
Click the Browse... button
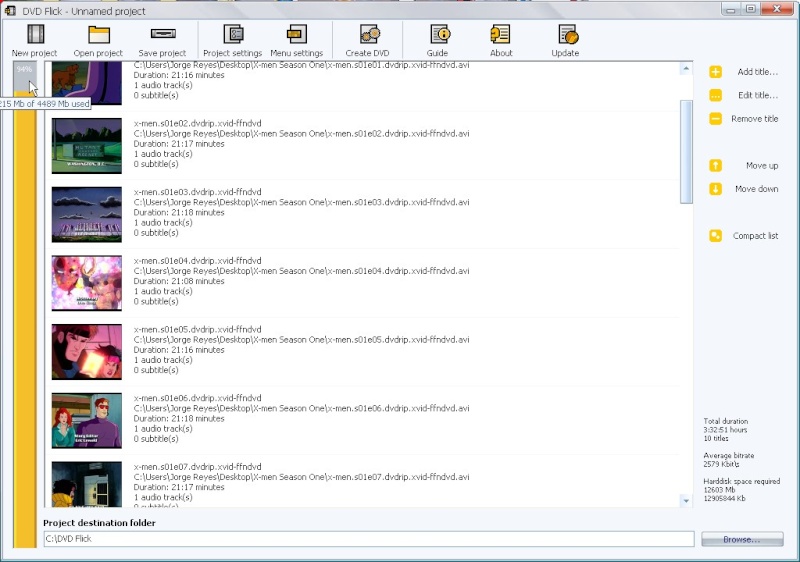tap(742, 539)
